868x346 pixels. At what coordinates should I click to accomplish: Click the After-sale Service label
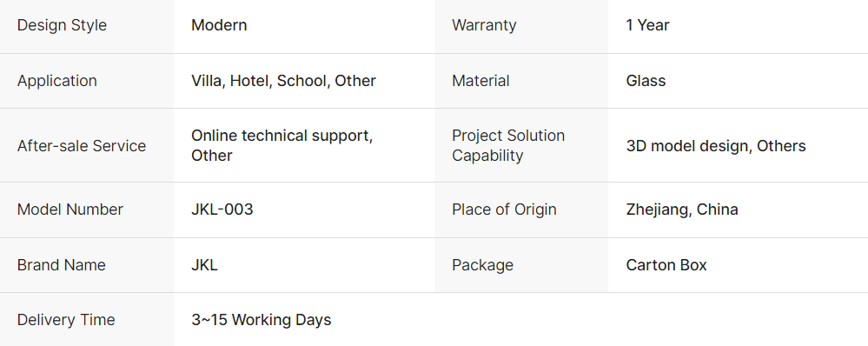82,145
